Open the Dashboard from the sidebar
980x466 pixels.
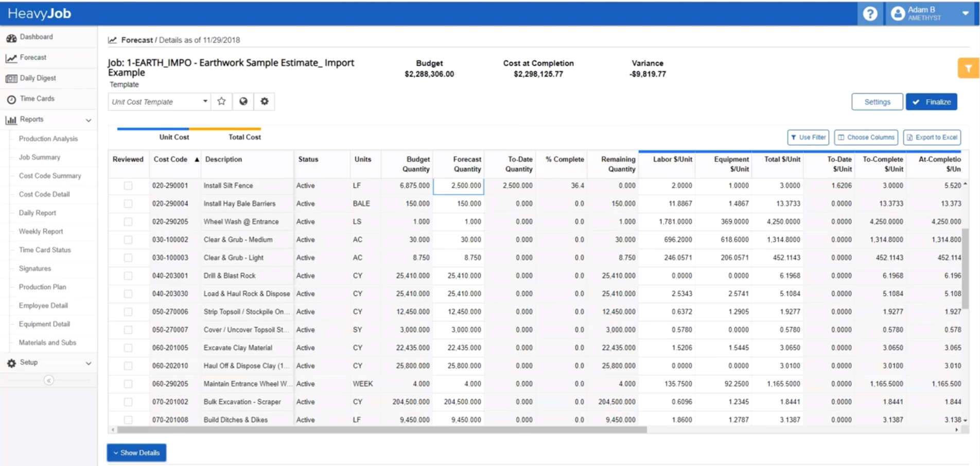[x=36, y=37]
